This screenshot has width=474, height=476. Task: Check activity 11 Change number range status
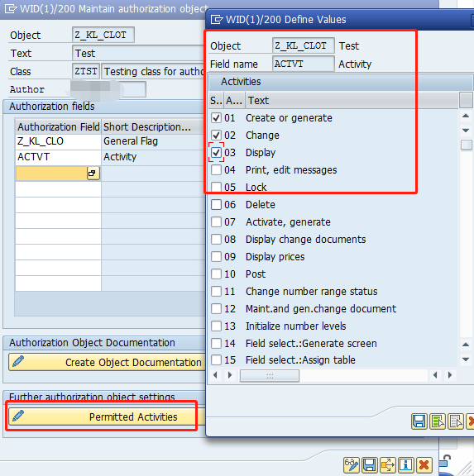[x=217, y=292]
